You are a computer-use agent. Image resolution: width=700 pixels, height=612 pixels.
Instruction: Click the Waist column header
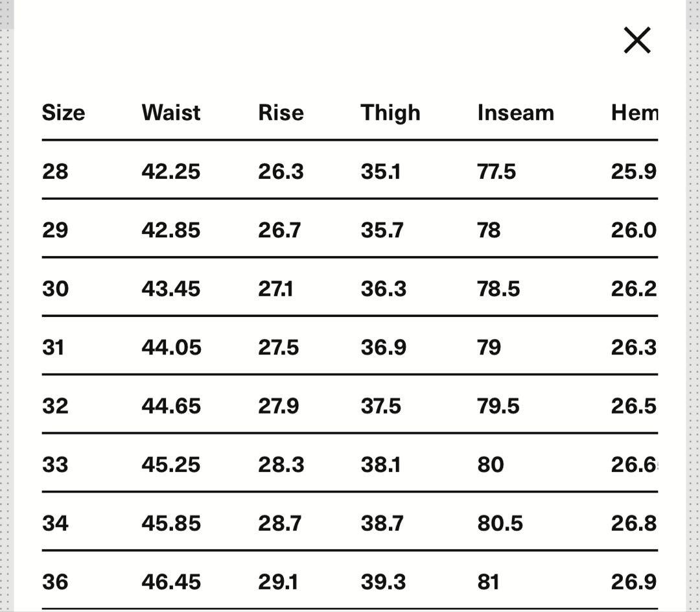171,113
